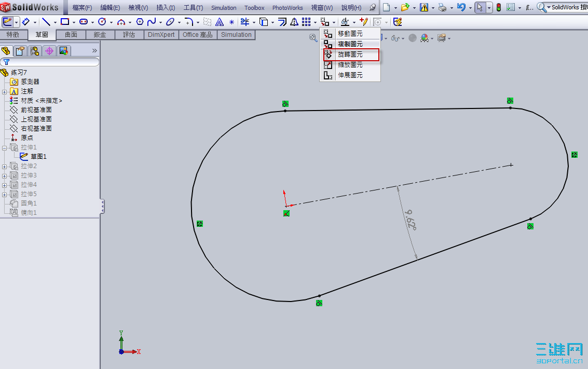Select the Straight Slot tool

coord(83,22)
